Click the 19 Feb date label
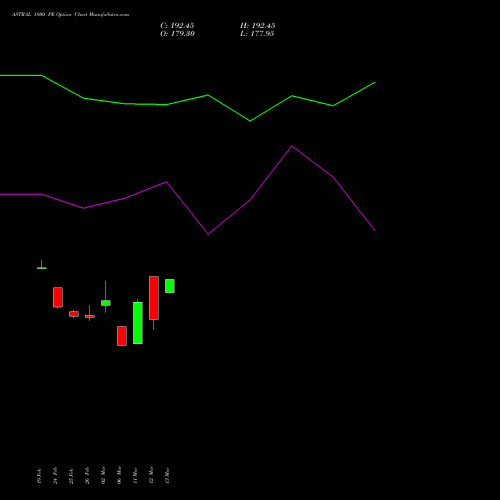The image size is (500, 500). coord(39,476)
